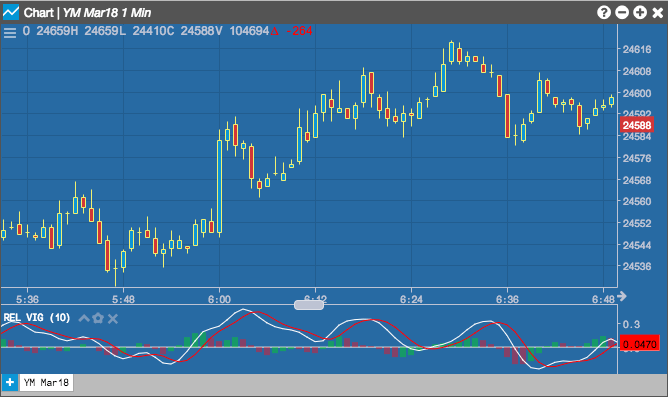The image size is (668, 397).
Task: Click the plus icon in title bar
Action: pos(640,12)
